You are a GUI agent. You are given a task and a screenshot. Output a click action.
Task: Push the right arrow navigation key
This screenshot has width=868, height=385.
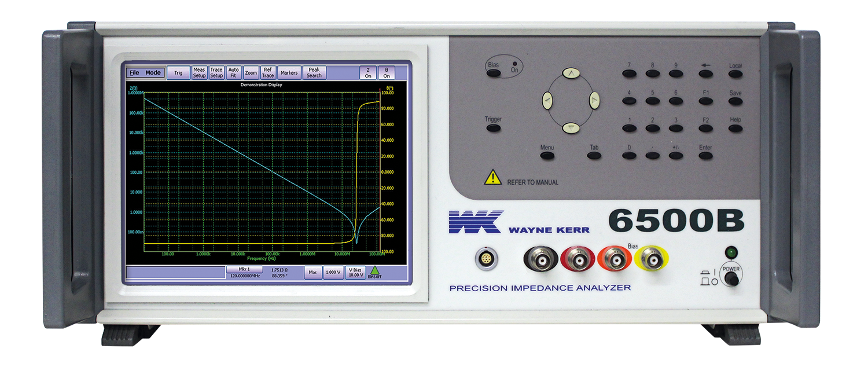(x=595, y=101)
